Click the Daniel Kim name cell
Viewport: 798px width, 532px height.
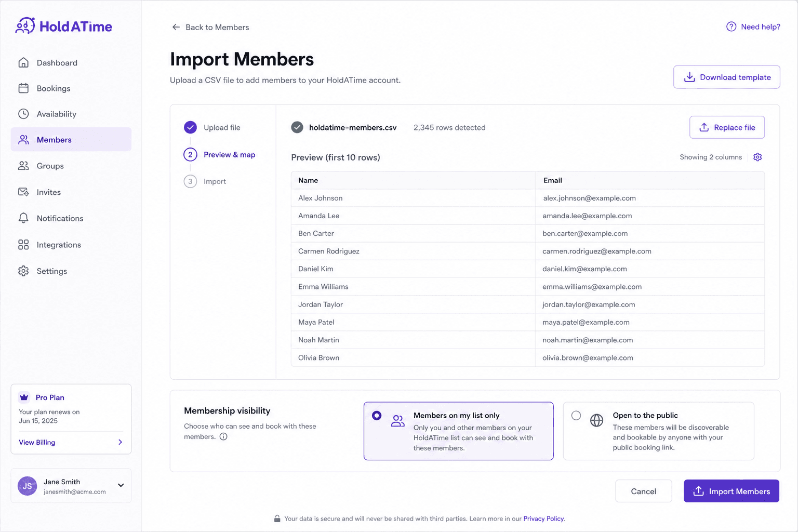413,269
